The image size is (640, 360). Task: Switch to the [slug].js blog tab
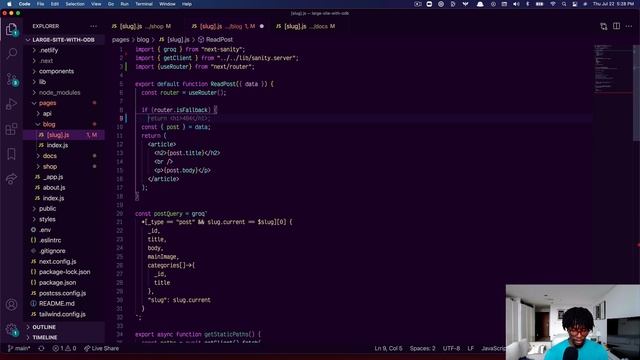point(228,26)
